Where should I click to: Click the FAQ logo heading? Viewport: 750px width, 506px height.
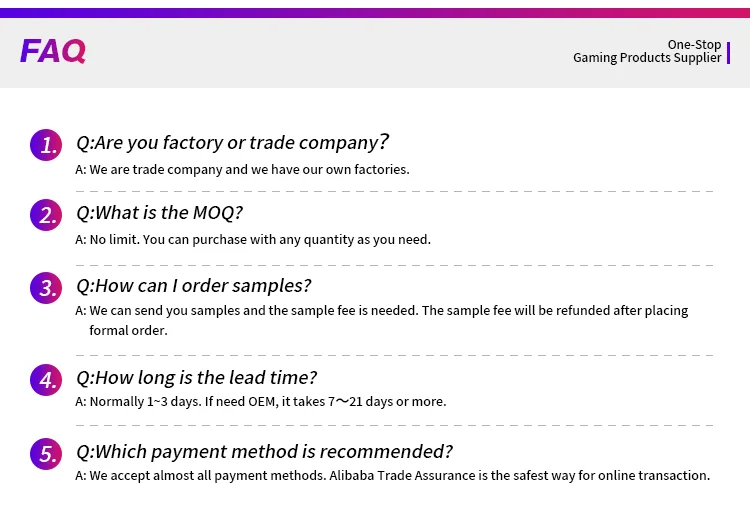[53, 51]
